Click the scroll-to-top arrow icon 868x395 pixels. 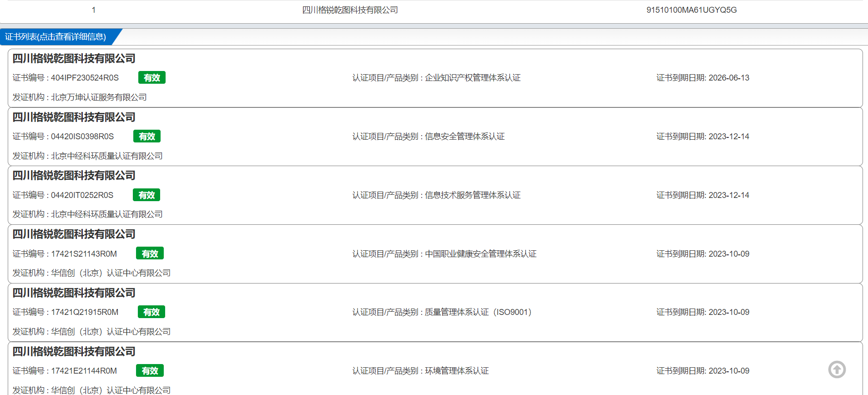(837, 370)
